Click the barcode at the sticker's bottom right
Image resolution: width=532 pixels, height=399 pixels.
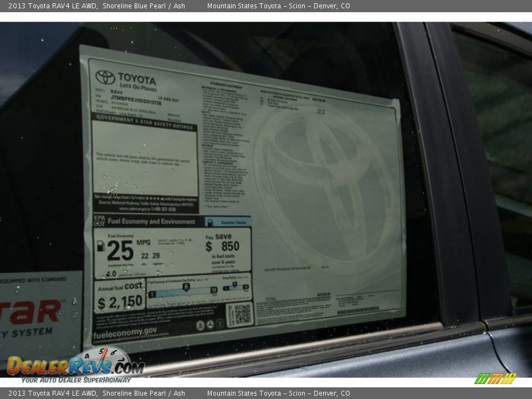click(x=359, y=310)
